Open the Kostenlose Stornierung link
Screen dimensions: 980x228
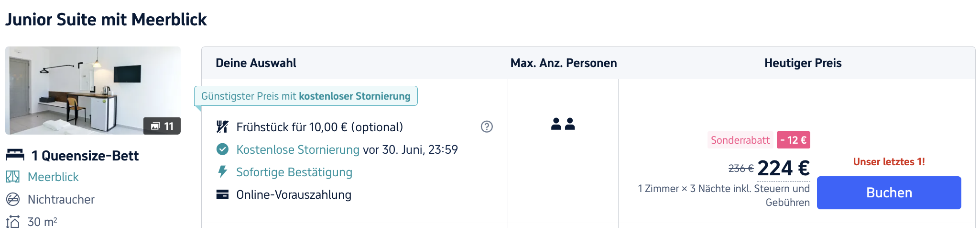point(298,149)
